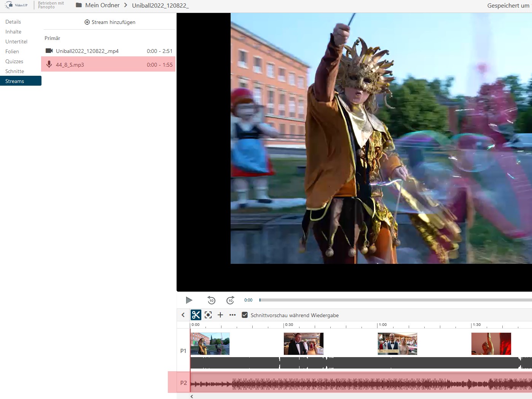Click the focus frame tool icon
The image size is (532, 399).
pyautogui.click(x=208, y=315)
